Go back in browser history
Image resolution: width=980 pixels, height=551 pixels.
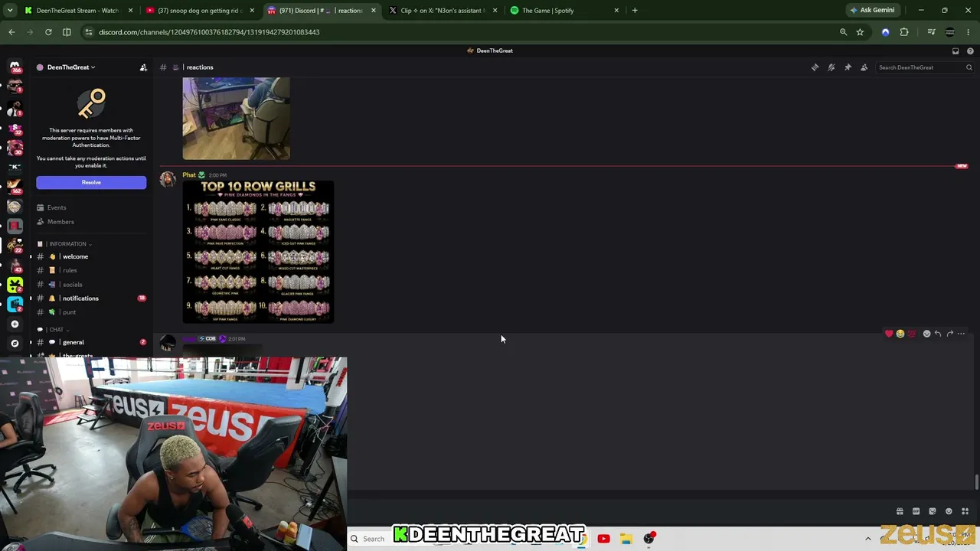pos(11,32)
